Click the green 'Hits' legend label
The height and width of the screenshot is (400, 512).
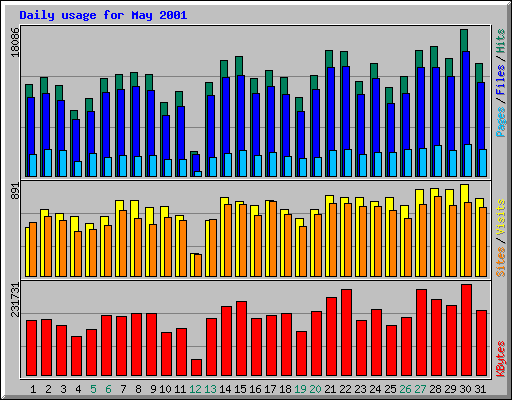coord(500,41)
